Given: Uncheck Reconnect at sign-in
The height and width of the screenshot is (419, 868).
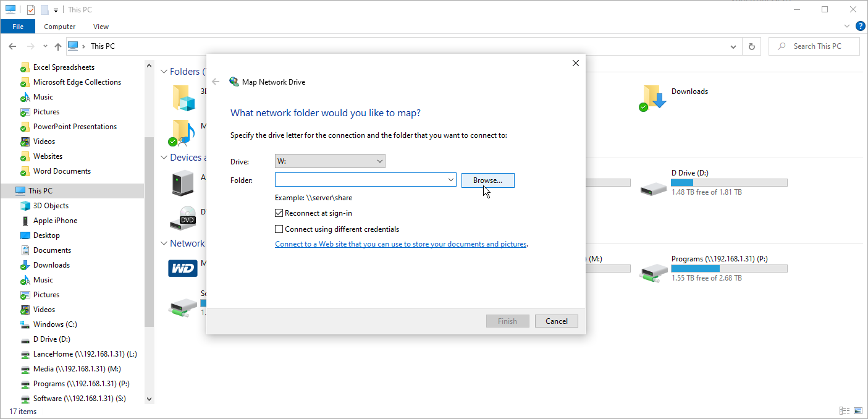Looking at the screenshot, I should [x=279, y=213].
